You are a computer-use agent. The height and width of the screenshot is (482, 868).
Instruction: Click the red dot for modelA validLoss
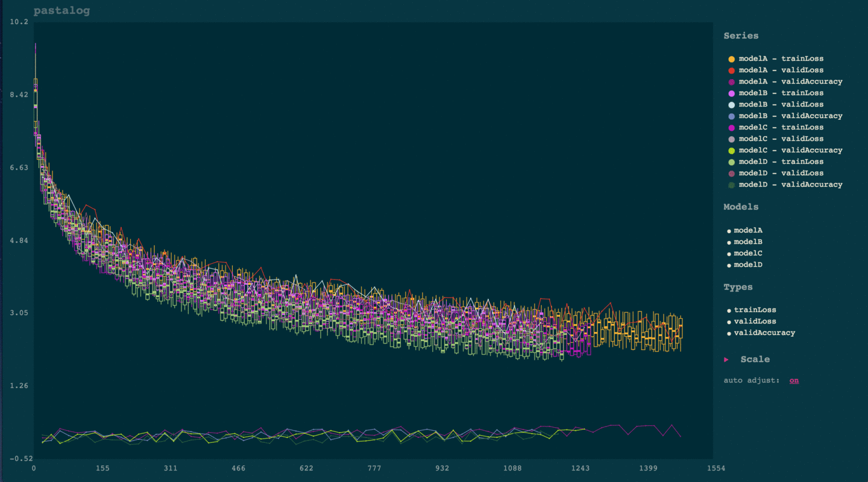731,70
